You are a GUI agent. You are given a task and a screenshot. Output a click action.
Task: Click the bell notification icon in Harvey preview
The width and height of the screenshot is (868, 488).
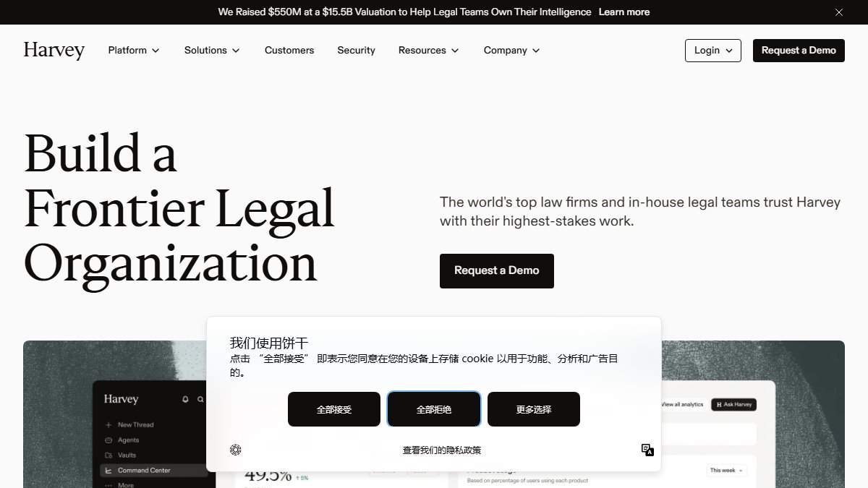pos(185,399)
